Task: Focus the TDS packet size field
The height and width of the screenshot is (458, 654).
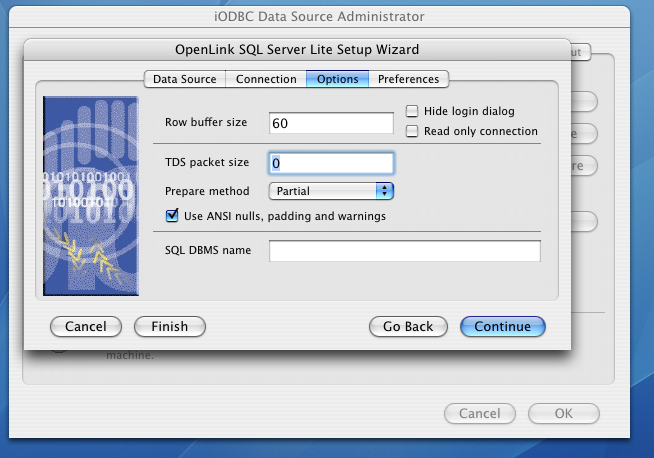Action: (331, 163)
